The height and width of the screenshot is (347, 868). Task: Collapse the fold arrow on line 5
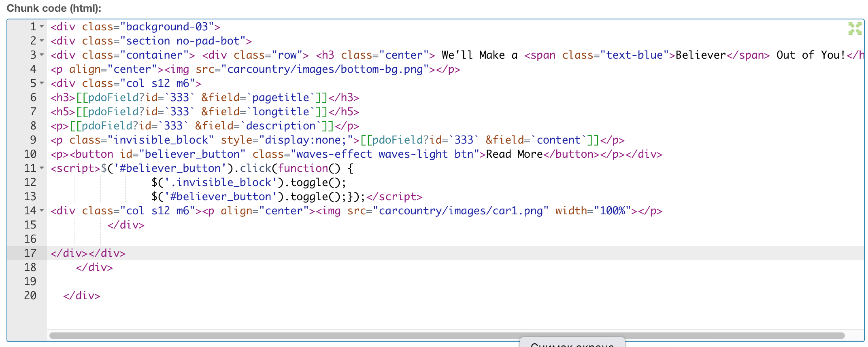pyautogui.click(x=42, y=83)
